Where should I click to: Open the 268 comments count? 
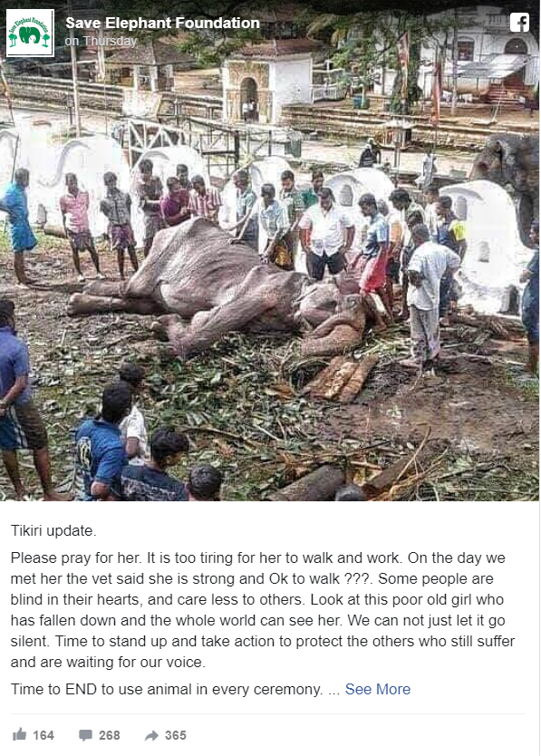point(110,735)
